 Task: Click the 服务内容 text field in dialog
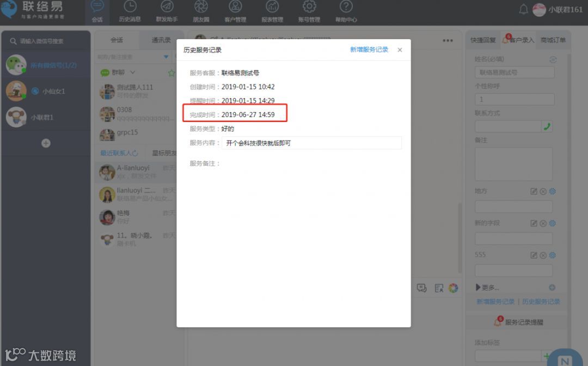[x=311, y=143]
